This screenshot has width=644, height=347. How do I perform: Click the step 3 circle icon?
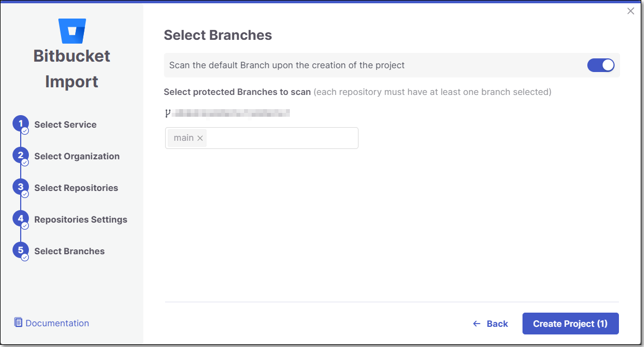pyautogui.click(x=21, y=187)
